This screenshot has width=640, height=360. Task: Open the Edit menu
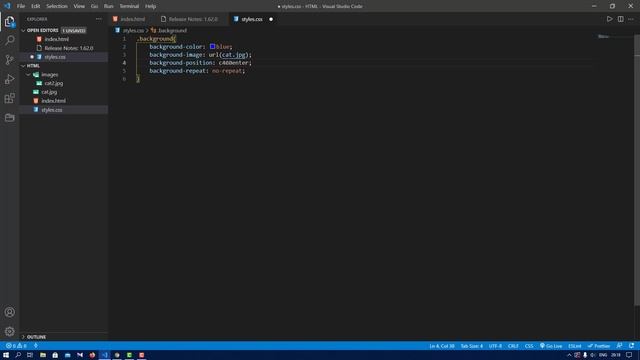(x=36, y=6)
